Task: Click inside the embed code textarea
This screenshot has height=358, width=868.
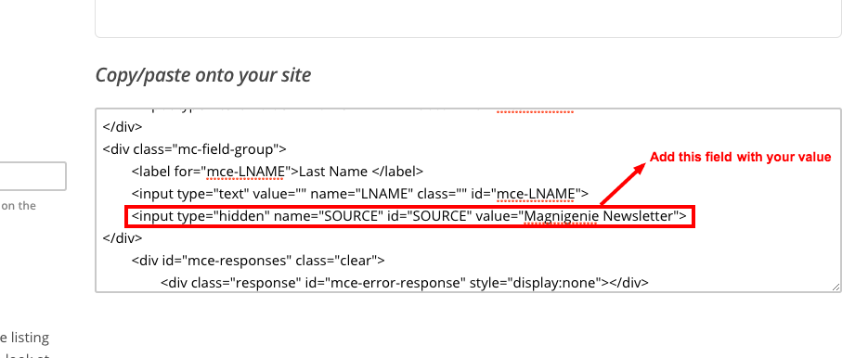Action: tap(468, 199)
